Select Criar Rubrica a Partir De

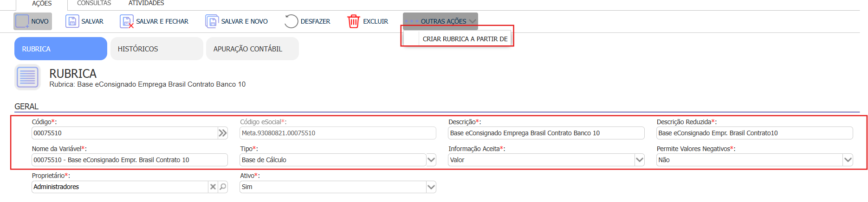tap(465, 39)
